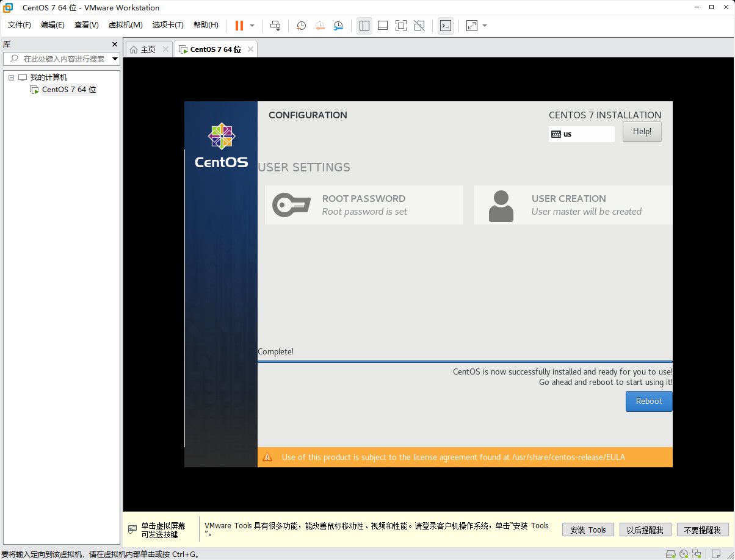Click the USER CREATION label
735x560 pixels.
point(569,198)
